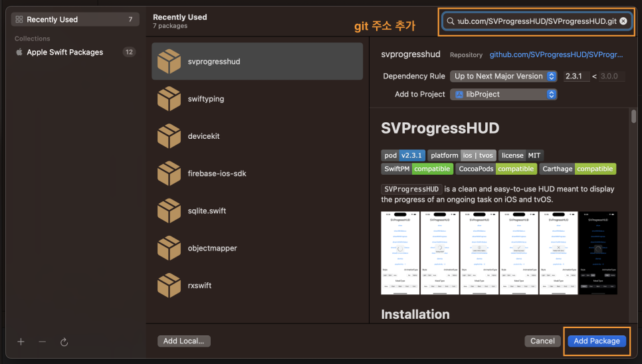Select objectmapper package name

(212, 248)
